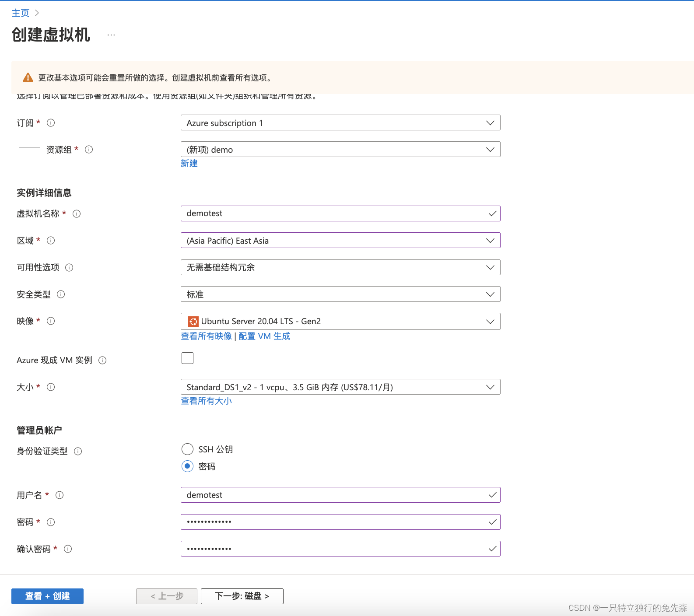Click the info icon next to 大小
The image size is (694, 616).
pyautogui.click(x=51, y=387)
